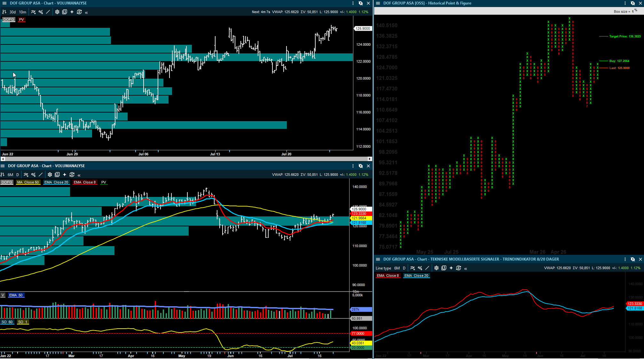Open hamburger menu of top VOLUMANALYSE chart
The image size is (644, 359).
point(4,3)
